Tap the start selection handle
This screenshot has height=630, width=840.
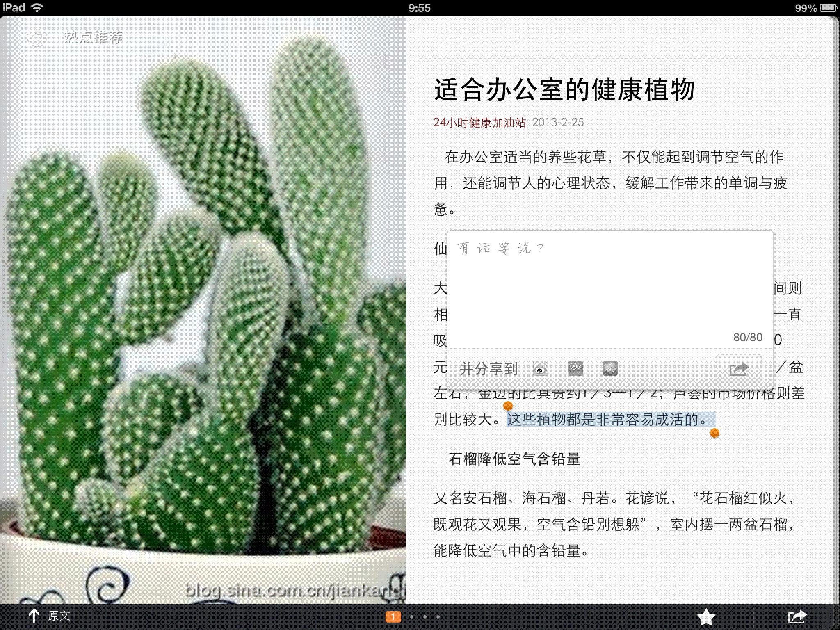coord(508,406)
